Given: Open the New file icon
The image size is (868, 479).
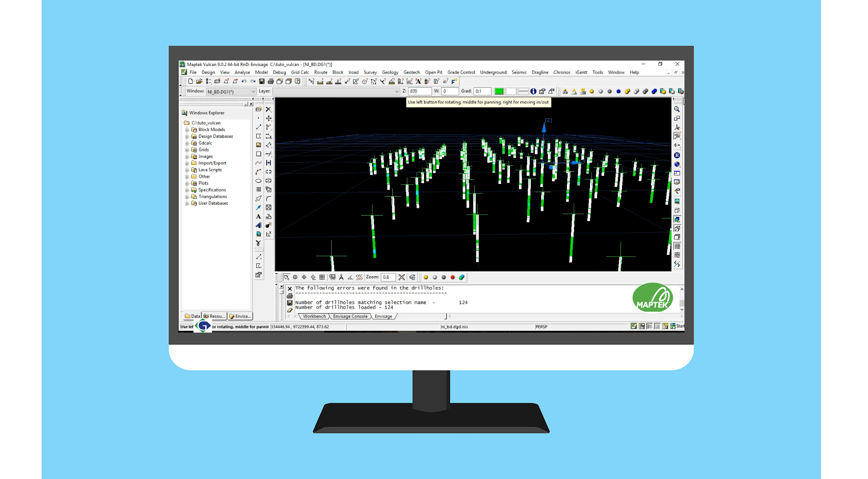Looking at the screenshot, I should [x=190, y=82].
